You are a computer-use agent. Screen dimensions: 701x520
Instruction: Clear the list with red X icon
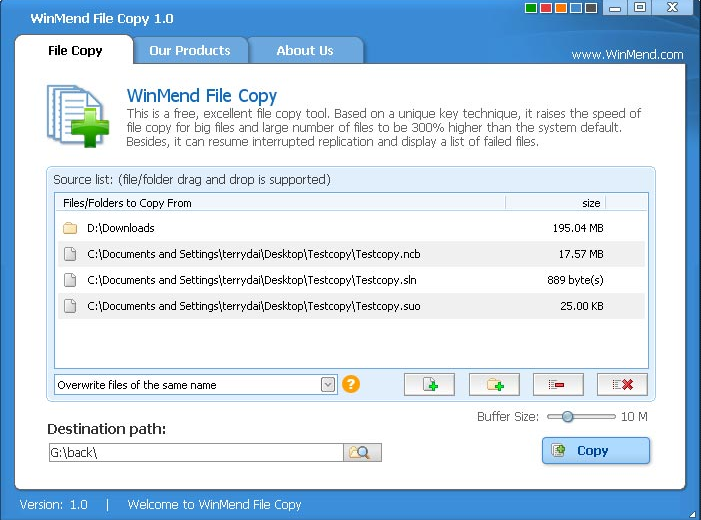click(x=622, y=385)
